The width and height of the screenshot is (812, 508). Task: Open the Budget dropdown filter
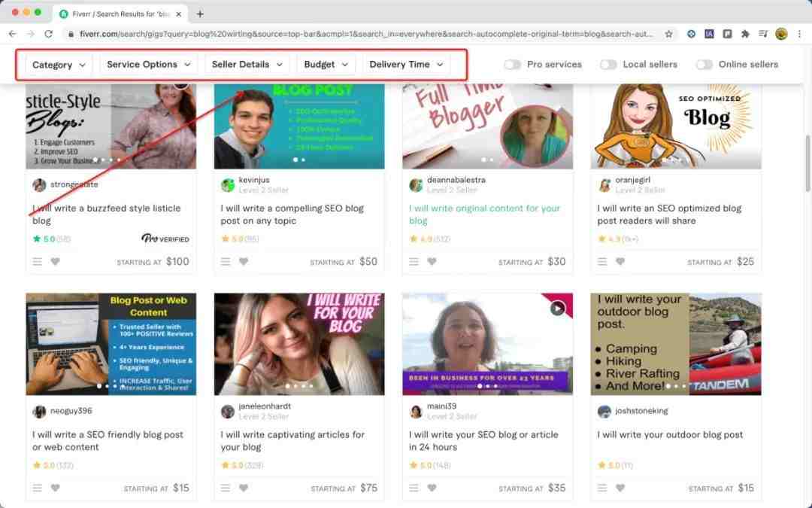tap(326, 65)
